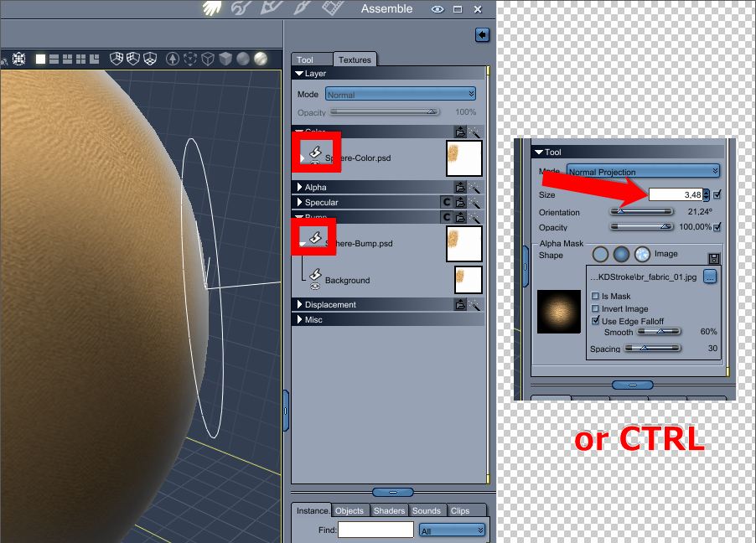This screenshot has height=543, width=756.
Task: Select two horizontal views layout icon
Action: [x=54, y=59]
